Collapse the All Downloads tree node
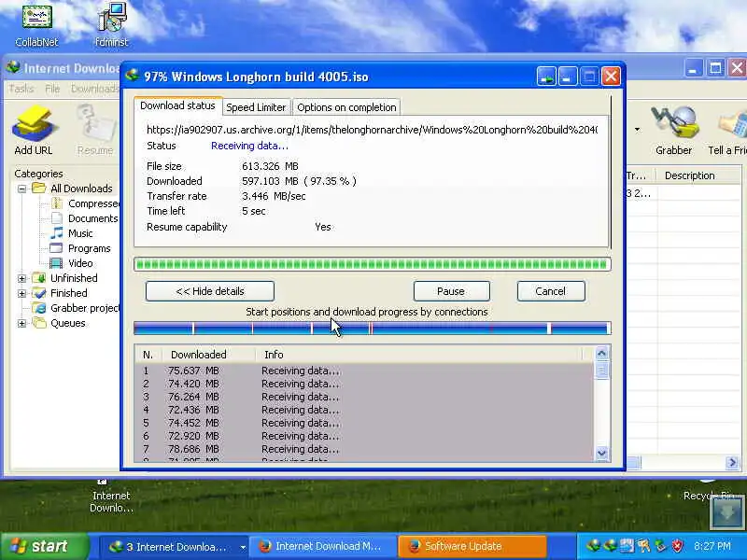 [21, 189]
